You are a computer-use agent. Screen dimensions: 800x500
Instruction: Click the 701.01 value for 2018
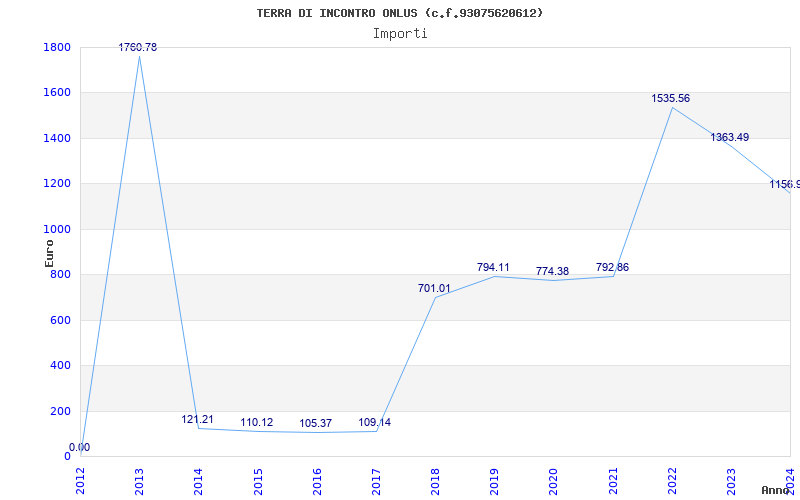point(434,289)
